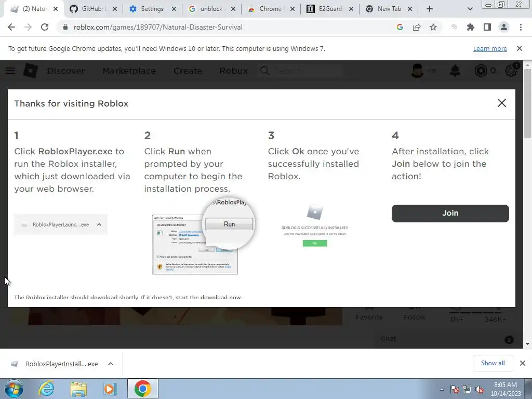Close the GitHub tab

(x=115, y=9)
